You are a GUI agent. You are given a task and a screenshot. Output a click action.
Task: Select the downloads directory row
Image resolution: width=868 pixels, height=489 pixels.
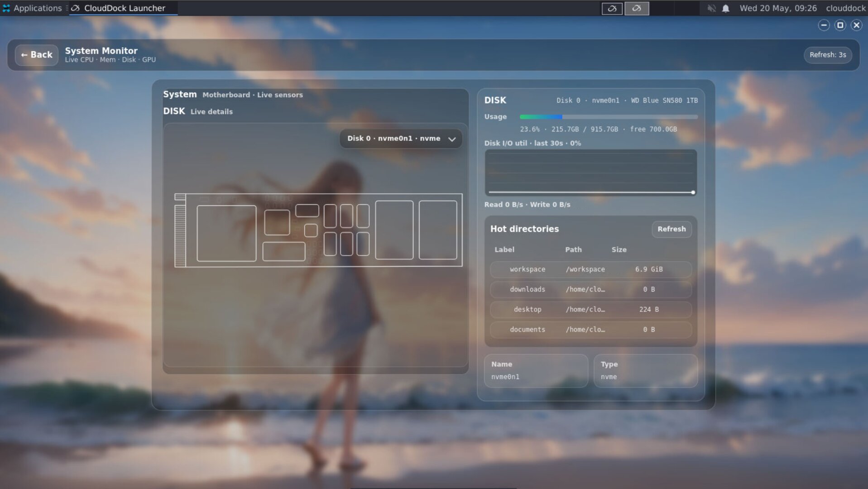click(590, 289)
